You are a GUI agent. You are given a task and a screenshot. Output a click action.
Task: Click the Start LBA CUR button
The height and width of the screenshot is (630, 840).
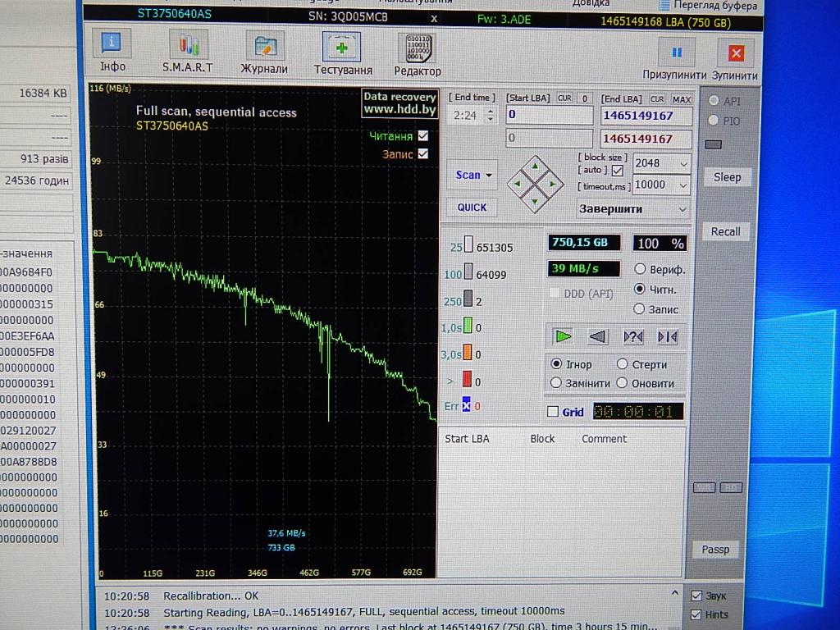tap(564, 98)
